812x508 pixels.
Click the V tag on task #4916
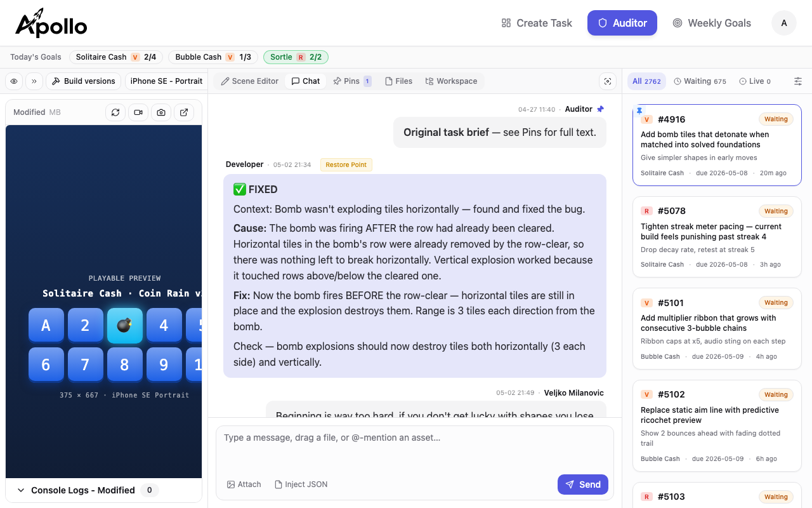646,119
